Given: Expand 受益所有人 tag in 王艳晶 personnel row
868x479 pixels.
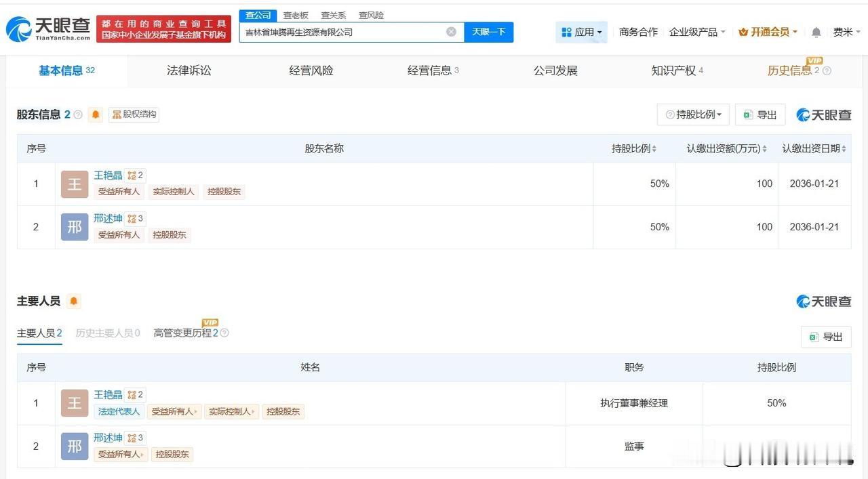Looking at the screenshot, I should (174, 411).
